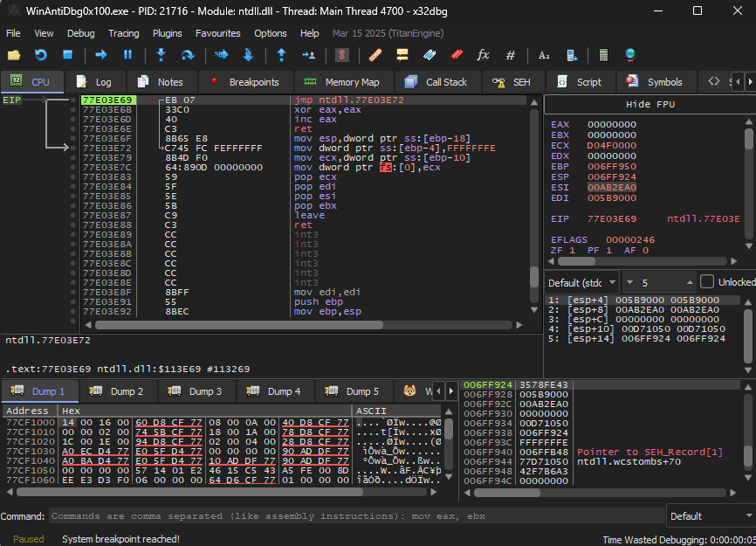This screenshot has width=756, height=546.
Task: Open the Functions (fx) toolbar icon
Action: 483,55
